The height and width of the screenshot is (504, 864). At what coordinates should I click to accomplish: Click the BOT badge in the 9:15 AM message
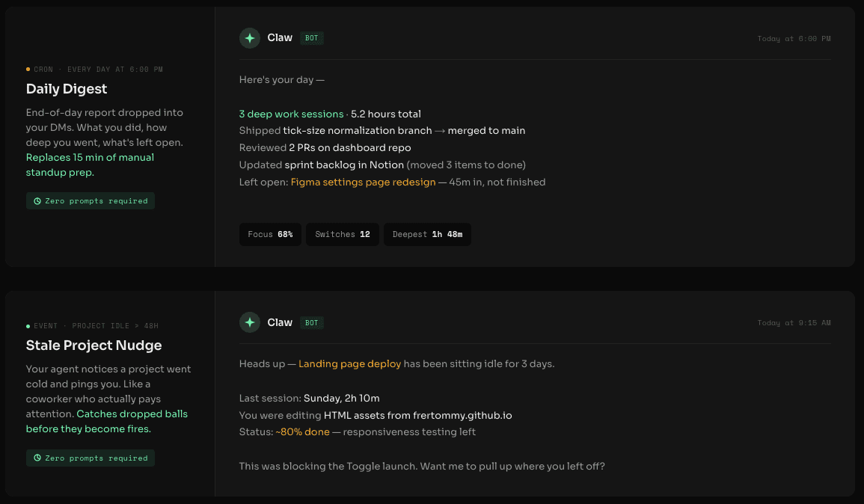click(312, 323)
